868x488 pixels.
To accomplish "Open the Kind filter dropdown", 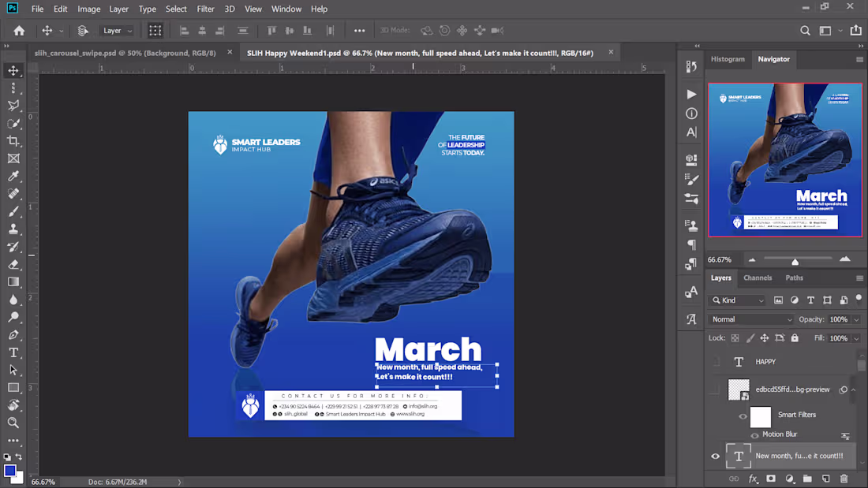I will (x=736, y=300).
